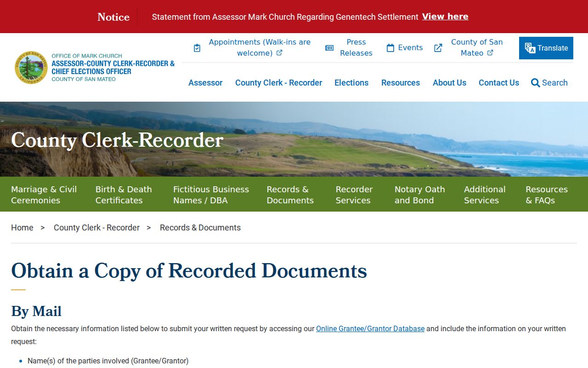The height and width of the screenshot is (368, 588).
Task: Click County Clerk - Recorder breadcrumb
Action: [x=96, y=228]
